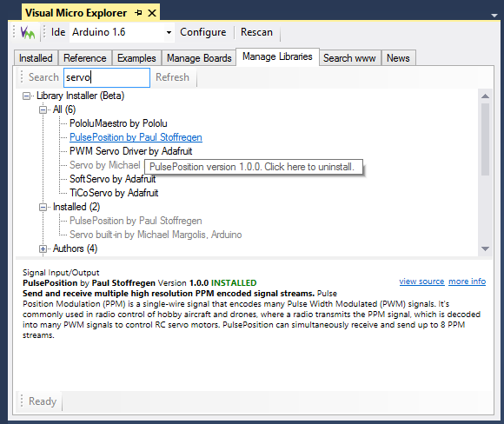The image size is (504, 424).
Task: Select the Manage Libraries tab
Action: [277, 56]
